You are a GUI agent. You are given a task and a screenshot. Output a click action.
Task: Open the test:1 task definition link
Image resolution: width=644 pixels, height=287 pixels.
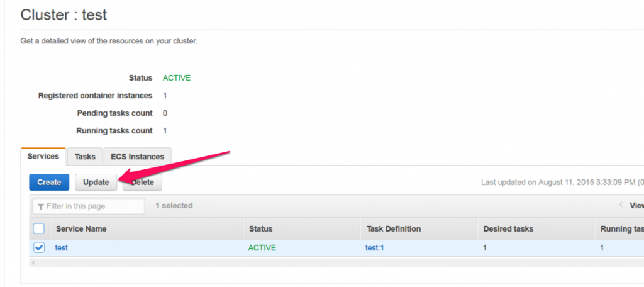pyautogui.click(x=375, y=248)
